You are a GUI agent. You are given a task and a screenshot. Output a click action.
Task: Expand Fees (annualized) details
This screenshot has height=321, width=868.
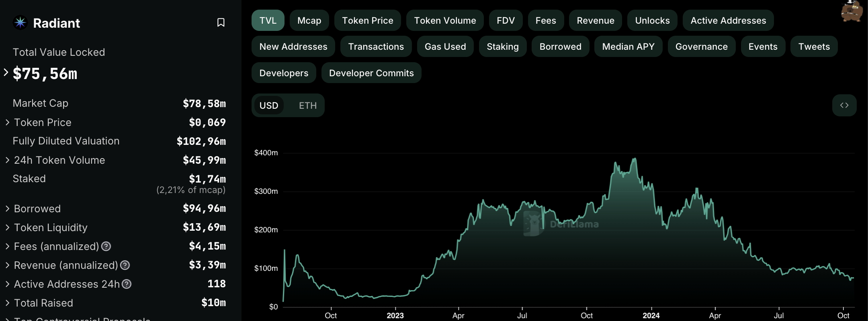point(7,246)
